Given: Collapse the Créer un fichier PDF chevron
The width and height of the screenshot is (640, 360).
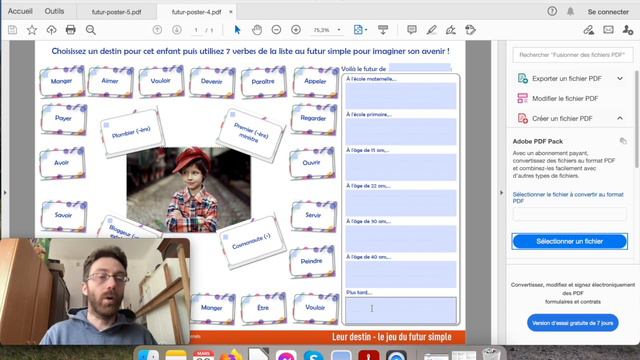Looking at the screenshot, I should pyautogui.click(x=620, y=118).
